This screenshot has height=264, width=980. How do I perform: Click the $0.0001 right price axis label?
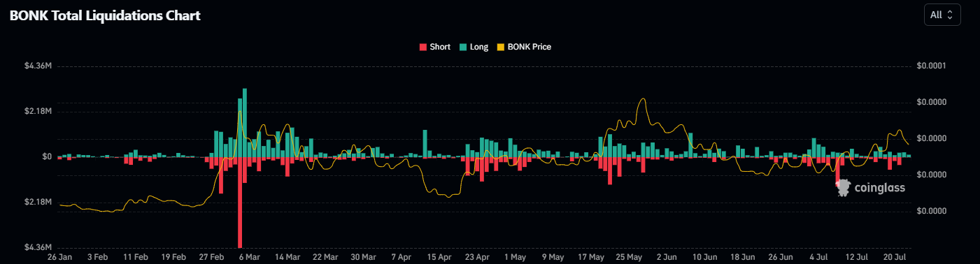coord(930,66)
